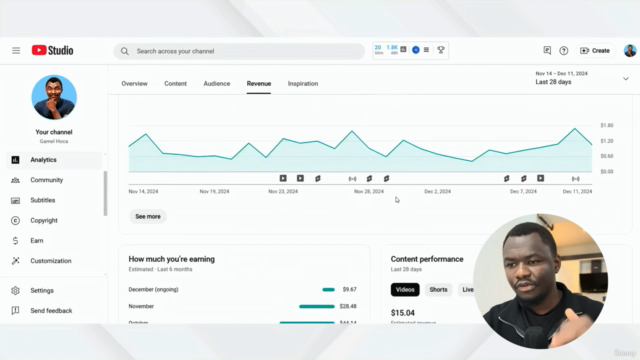640x360 pixels.
Task: Focus the Search across your channel field
Action: pyautogui.click(x=239, y=51)
